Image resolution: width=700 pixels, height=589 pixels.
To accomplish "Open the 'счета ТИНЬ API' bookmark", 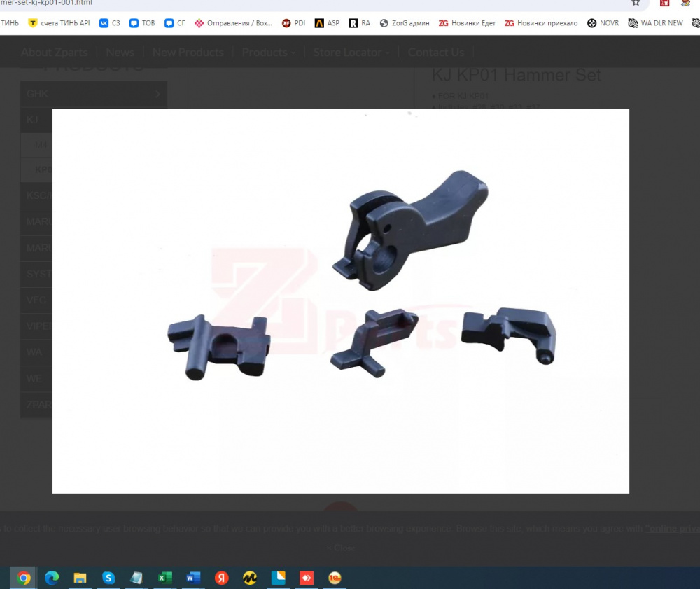I will point(59,23).
